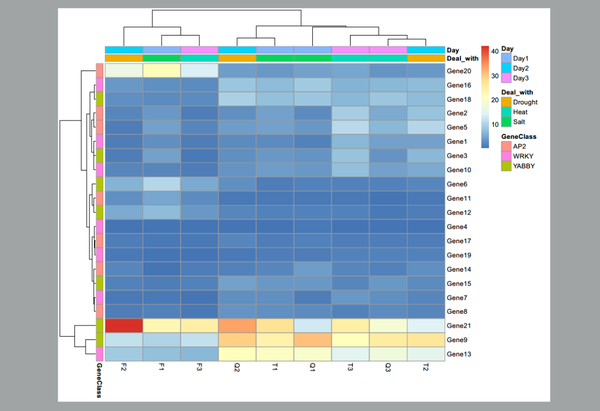
Task: Click the Q2 column label
Action: tap(237, 367)
